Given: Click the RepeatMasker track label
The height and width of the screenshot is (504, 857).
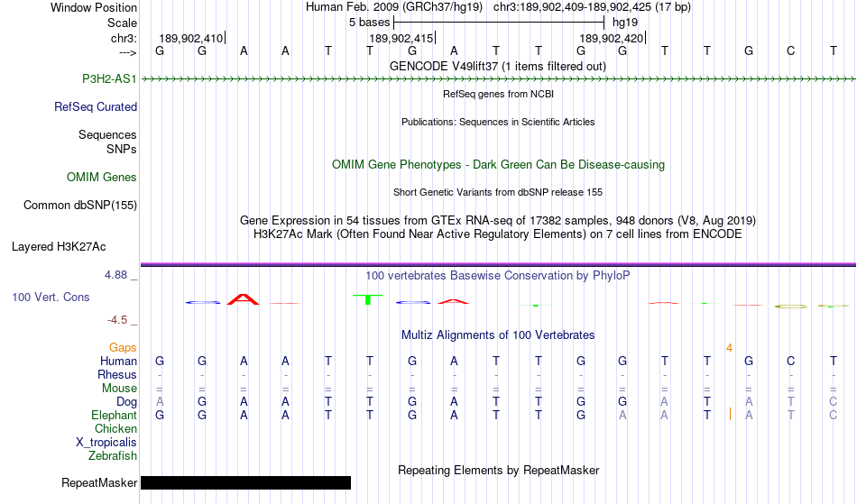Looking at the screenshot, I should point(99,482).
